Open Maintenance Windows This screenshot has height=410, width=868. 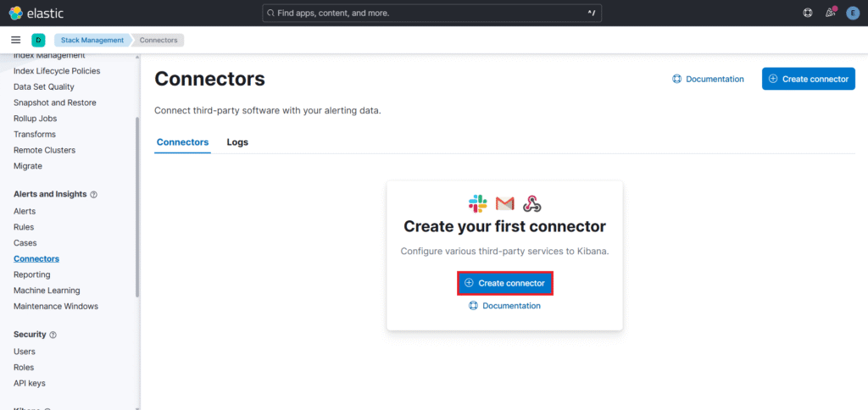pos(56,306)
